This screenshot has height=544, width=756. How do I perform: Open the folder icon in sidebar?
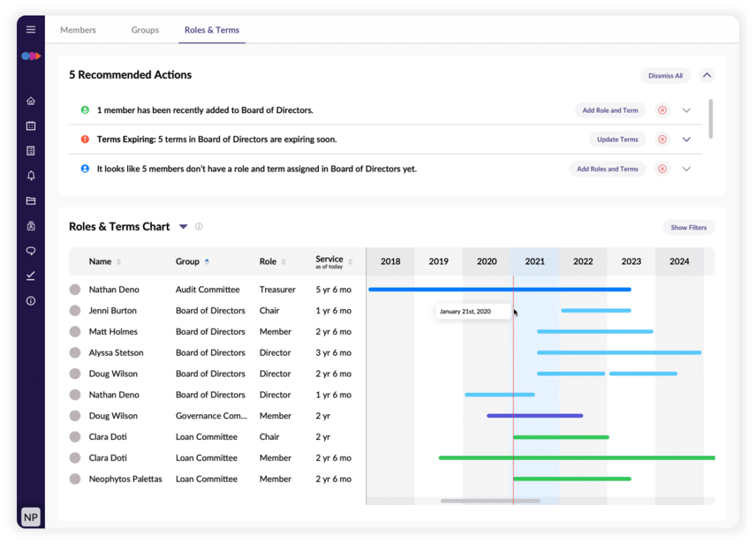click(30, 201)
